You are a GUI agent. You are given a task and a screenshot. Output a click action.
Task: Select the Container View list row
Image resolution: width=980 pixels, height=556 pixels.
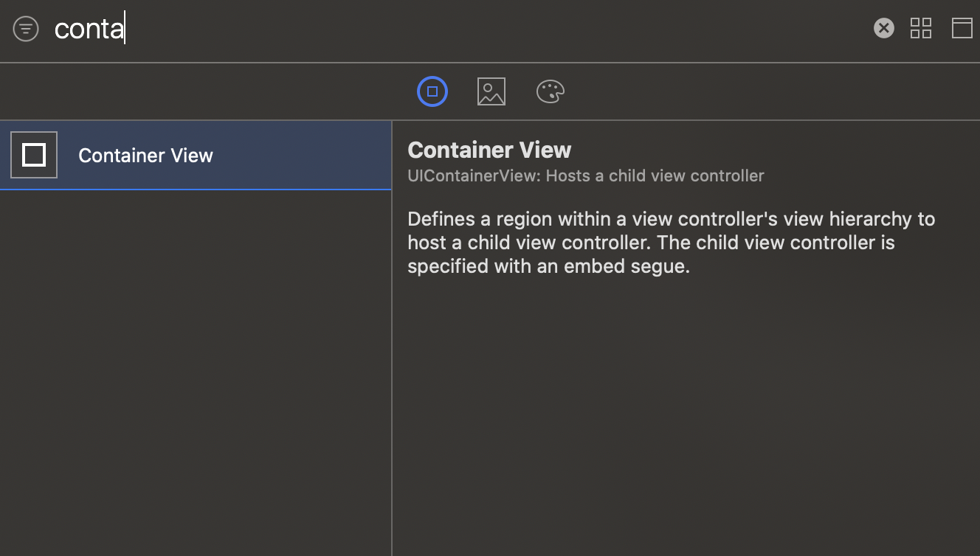295,155
